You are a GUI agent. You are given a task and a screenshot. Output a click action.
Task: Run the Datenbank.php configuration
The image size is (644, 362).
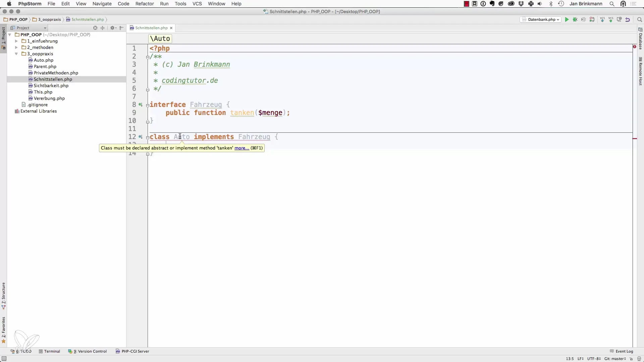coord(567,20)
